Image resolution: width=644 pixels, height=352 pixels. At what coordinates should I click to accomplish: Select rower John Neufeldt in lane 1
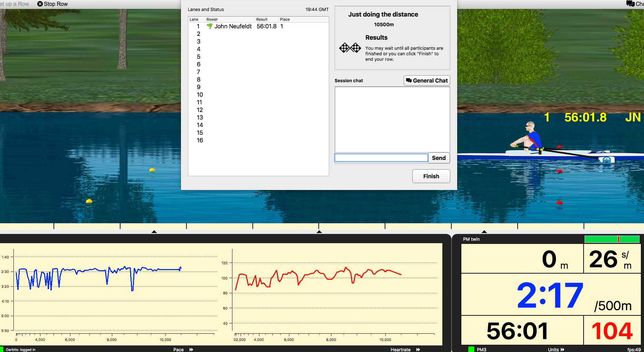[x=233, y=26]
